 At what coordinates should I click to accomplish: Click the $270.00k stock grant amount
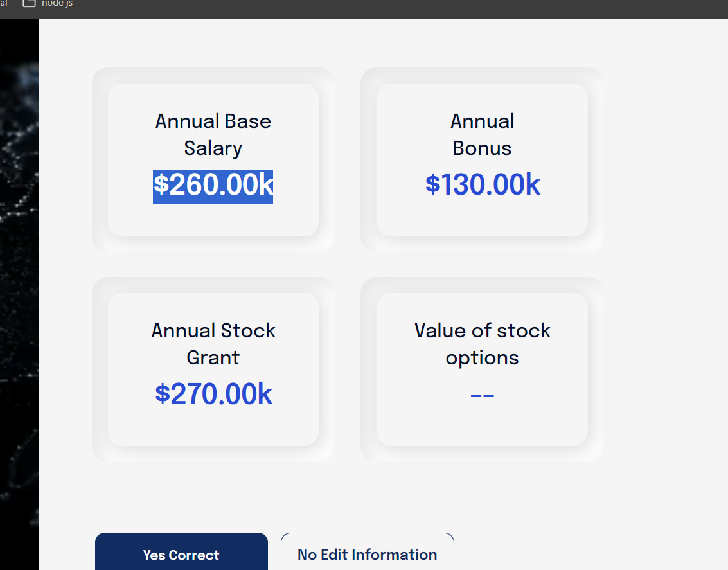tap(213, 394)
